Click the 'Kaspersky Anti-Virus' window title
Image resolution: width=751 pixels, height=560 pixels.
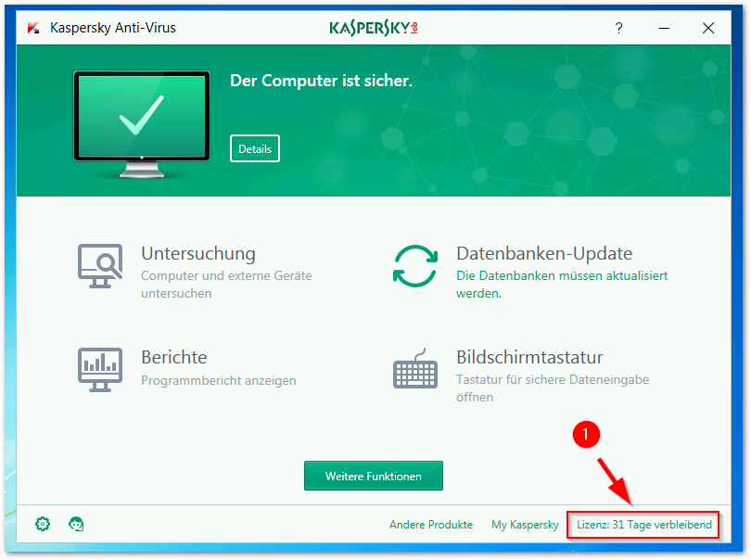click(x=113, y=28)
